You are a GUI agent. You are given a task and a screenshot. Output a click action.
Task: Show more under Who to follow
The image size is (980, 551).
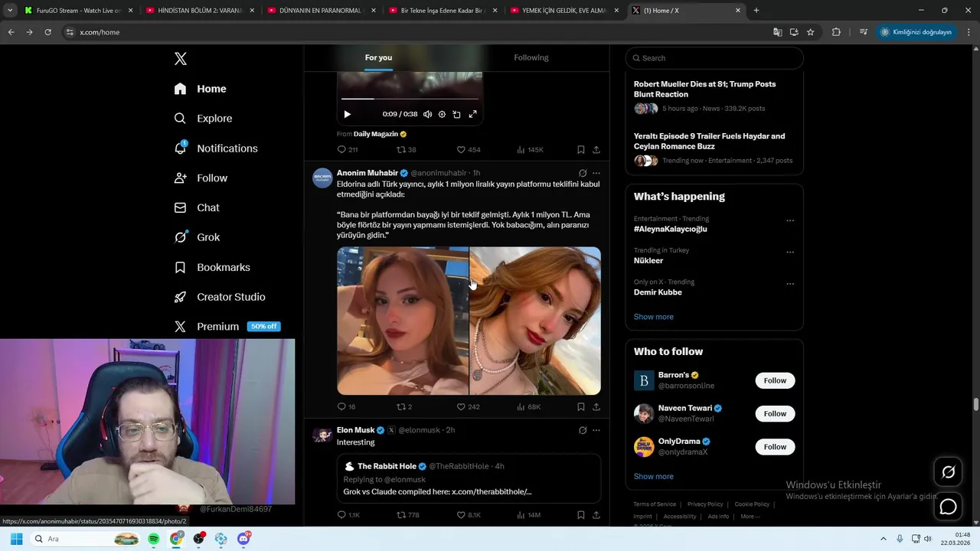[654, 476]
